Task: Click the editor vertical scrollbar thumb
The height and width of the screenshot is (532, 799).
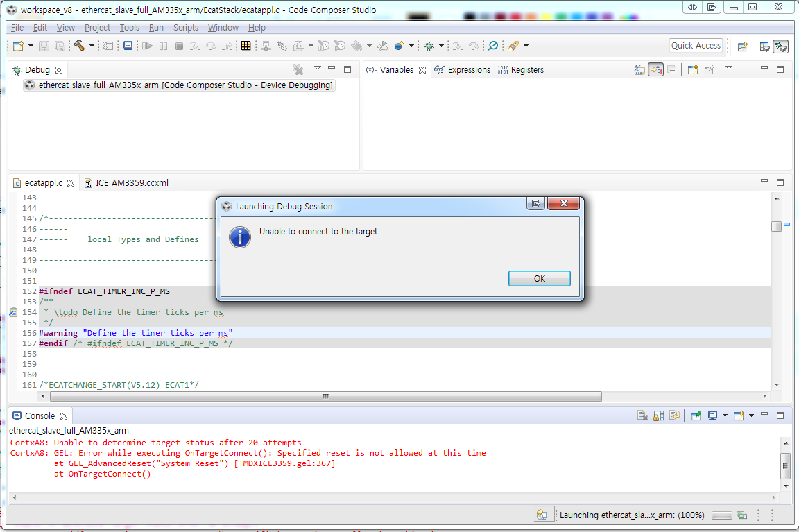Action: pos(777,226)
